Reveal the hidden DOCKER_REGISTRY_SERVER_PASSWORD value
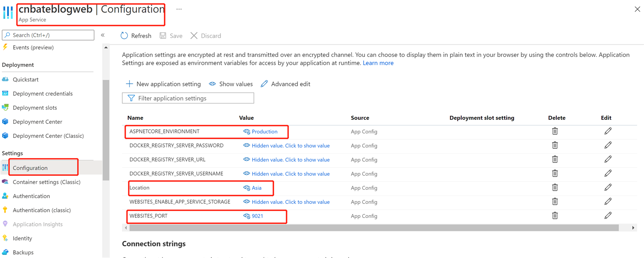The height and width of the screenshot is (258, 644). point(291,146)
